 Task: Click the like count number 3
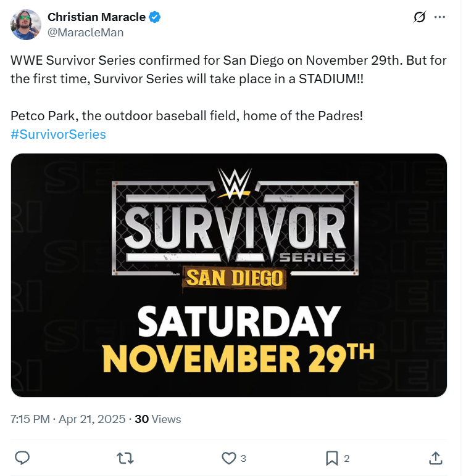tap(243, 458)
